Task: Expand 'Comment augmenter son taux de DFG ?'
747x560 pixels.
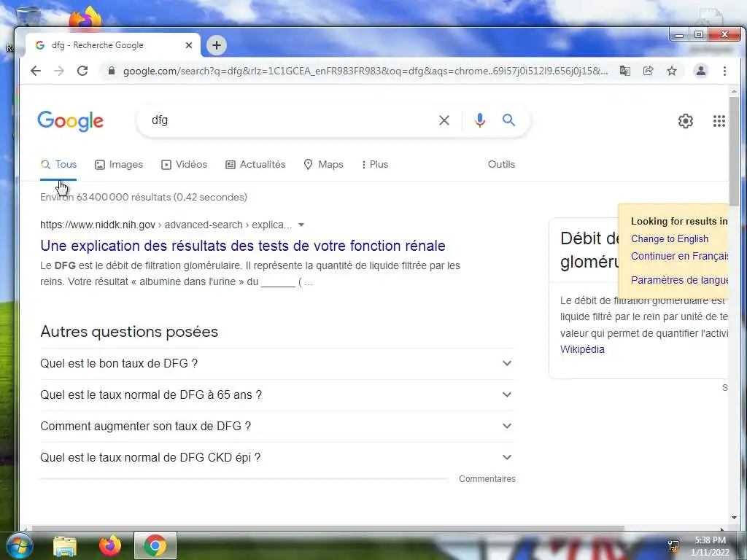Action: pos(277,427)
